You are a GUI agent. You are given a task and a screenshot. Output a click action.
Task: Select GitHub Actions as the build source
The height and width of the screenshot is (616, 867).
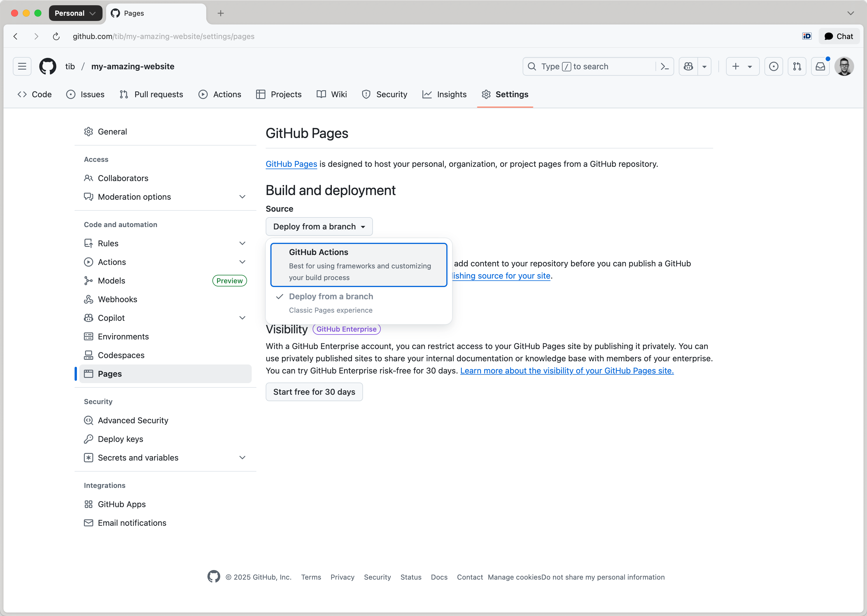[359, 264]
